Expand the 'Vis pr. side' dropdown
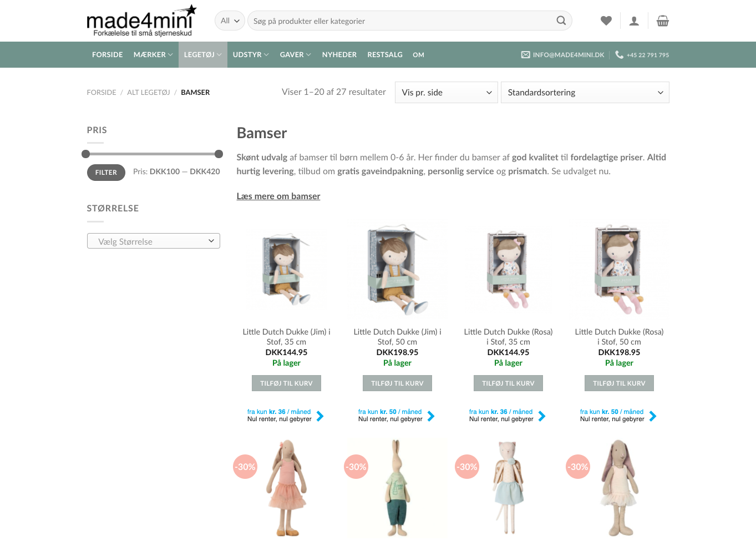This screenshot has width=756, height=541. (447, 93)
